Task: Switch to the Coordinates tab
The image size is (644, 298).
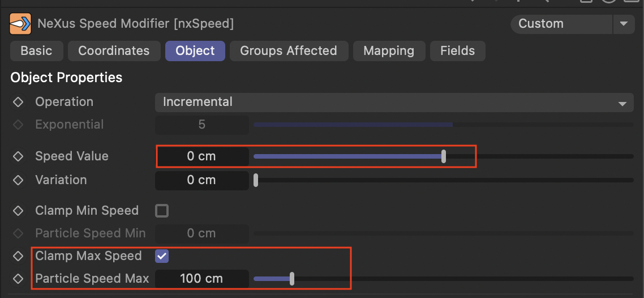Action: 114,51
